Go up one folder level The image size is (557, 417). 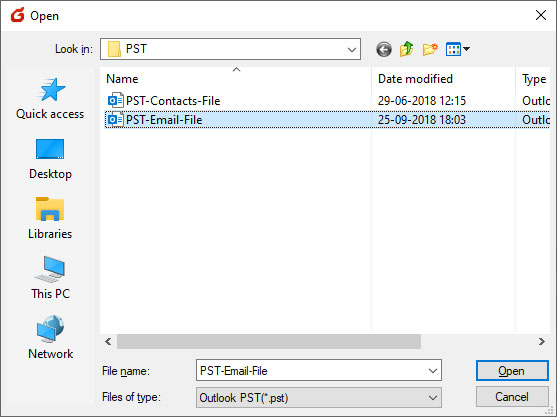click(x=407, y=49)
